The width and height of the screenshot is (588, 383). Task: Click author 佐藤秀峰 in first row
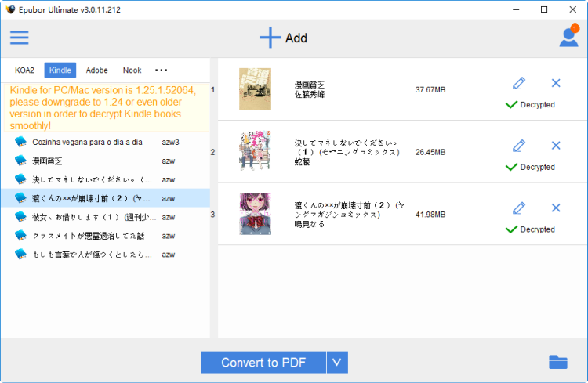point(310,95)
